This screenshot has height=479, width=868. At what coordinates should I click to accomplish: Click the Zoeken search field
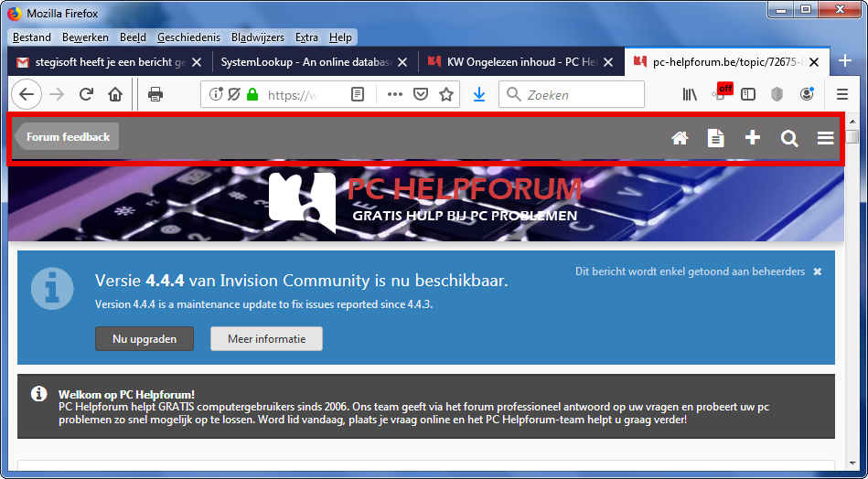(x=572, y=94)
